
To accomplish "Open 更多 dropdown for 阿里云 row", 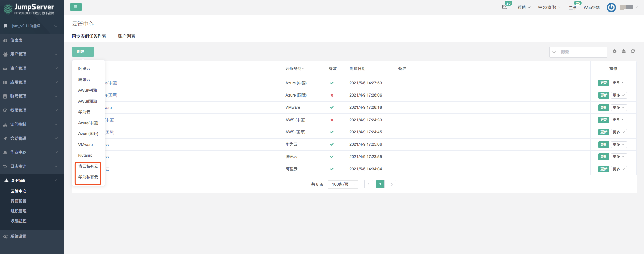I will click(619, 169).
